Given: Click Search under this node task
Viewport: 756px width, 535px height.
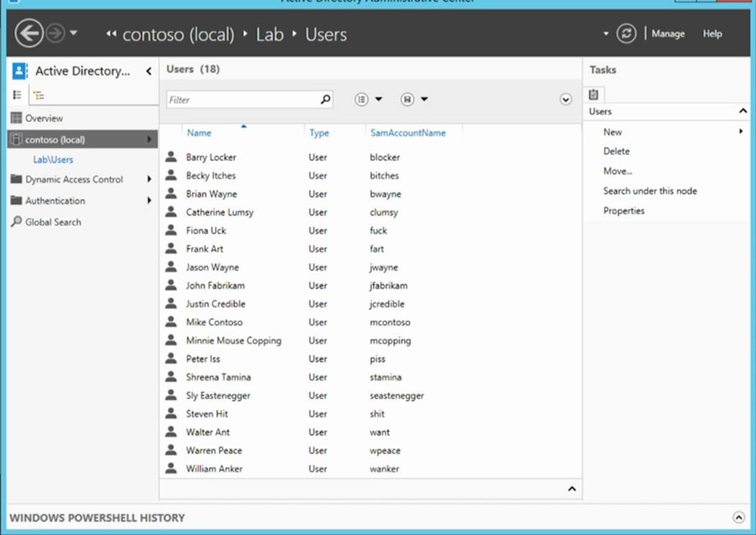Looking at the screenshot, I should [650, 190].
